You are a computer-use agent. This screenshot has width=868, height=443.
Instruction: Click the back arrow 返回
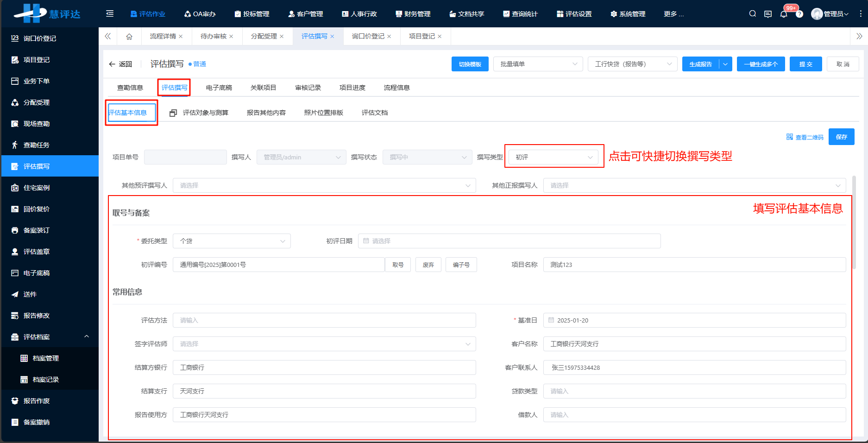pyautogui.click(x=120, y=64)
